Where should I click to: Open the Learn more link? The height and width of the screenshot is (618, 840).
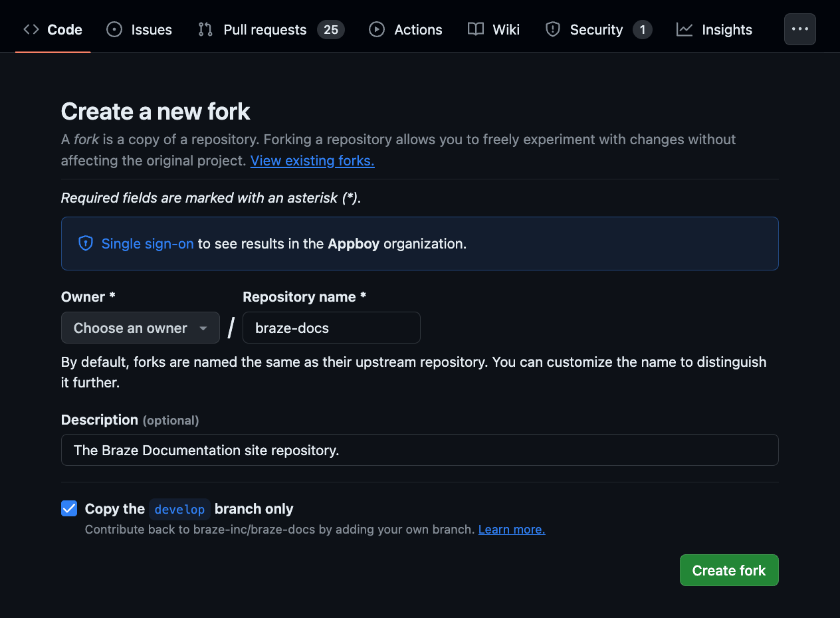tap(512, 530)
